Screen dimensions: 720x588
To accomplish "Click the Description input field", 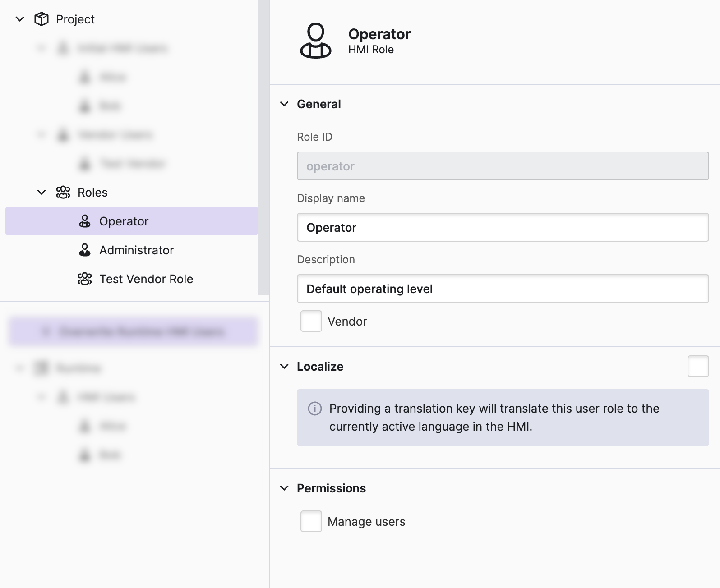I will 503,289.
